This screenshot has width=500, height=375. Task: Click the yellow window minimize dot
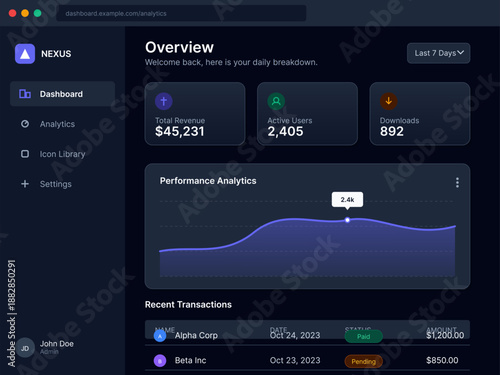pos(25,13)
